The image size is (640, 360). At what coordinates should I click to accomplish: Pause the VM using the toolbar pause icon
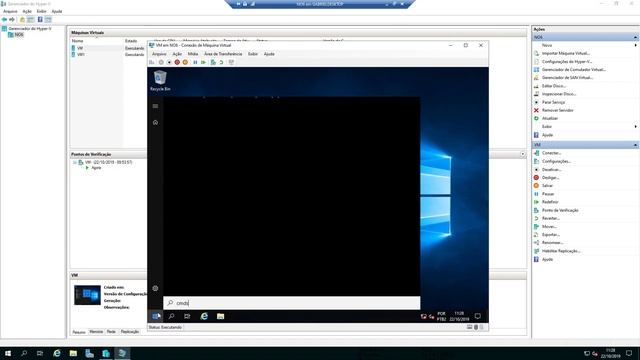pos(195,62)
